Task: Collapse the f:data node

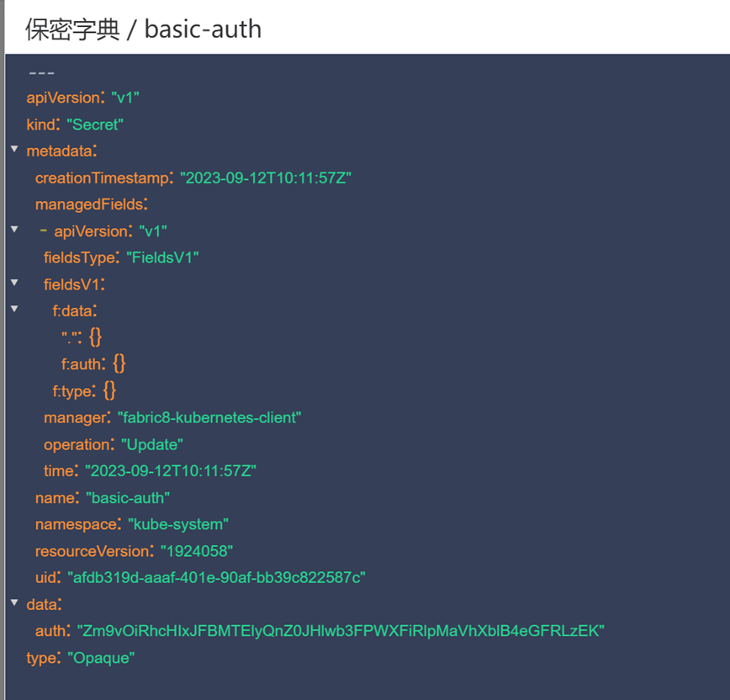Action: (x=14, y=310)
